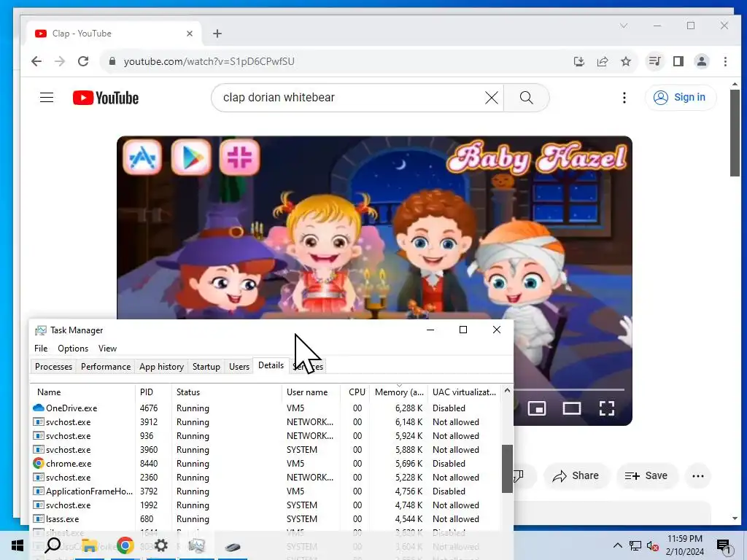The image size is (747, 560).
Task: Sort by PID column header
Action: (x=153, y=392)
